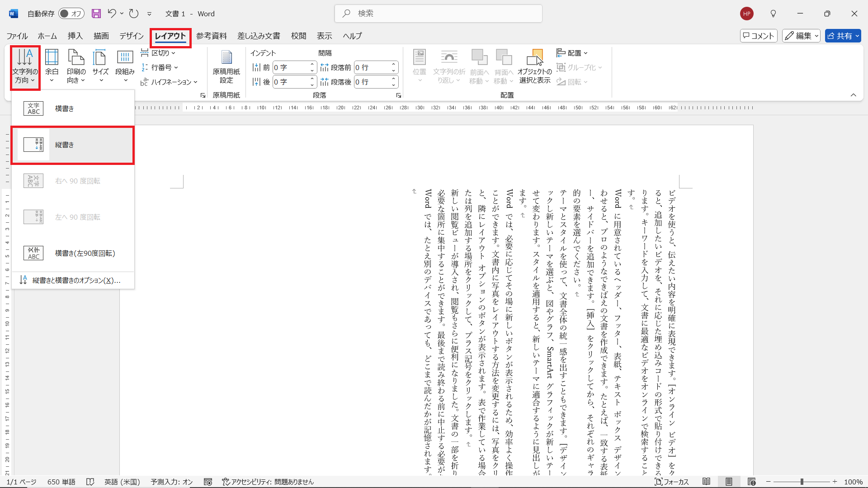Toggle the 自動保存 autosave switch
The height and width of the screenshot is (488, 868).
coord(71,14)
